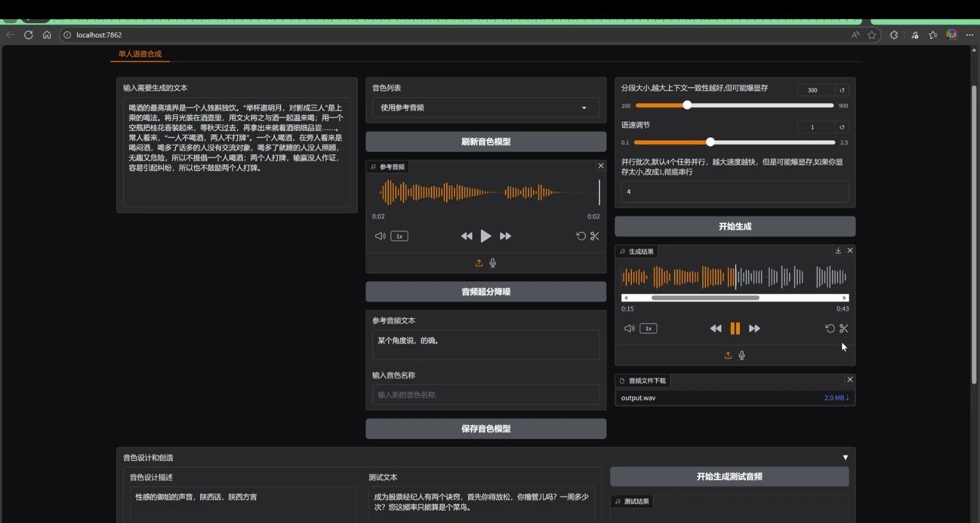Screen dimensions: 980x523
Task: Open the 音色列表 voice dropdown
Action: pos(485,108)
